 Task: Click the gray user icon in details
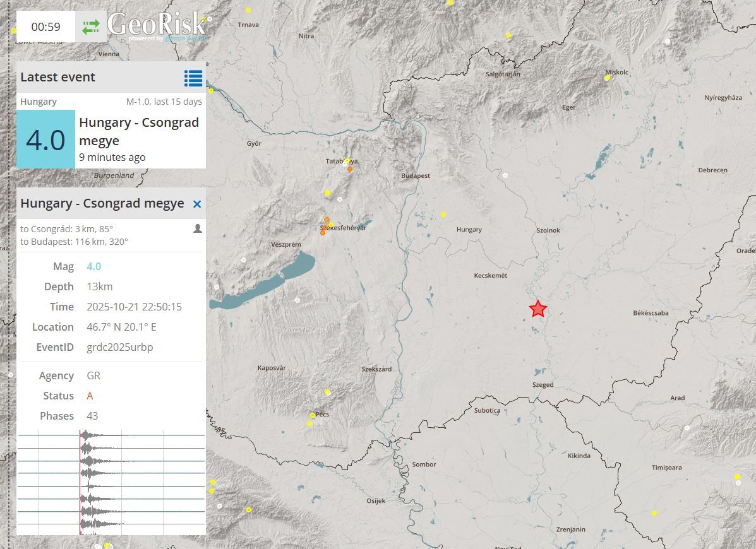click(198, 228)
